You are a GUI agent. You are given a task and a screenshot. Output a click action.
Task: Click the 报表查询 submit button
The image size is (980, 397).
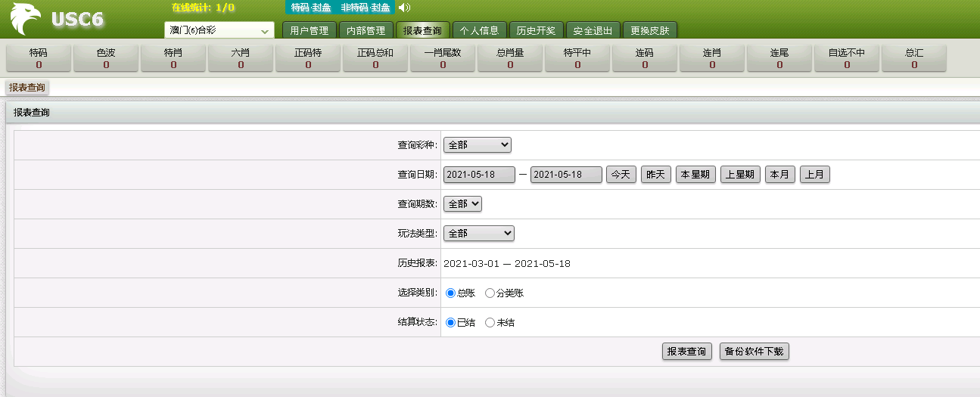click(687, 352)
